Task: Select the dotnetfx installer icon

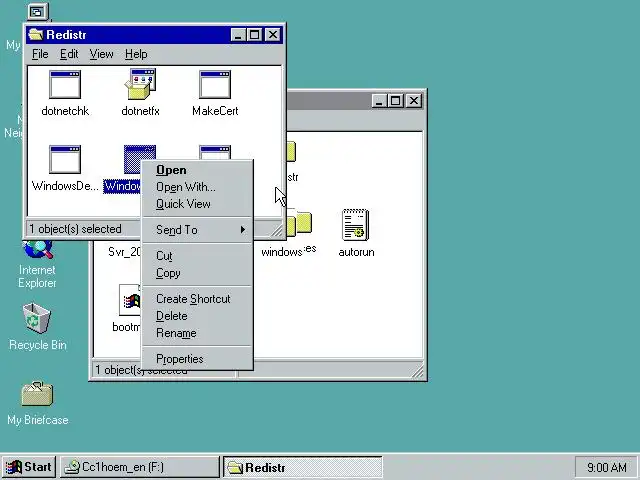Action: click(x=140, y=84)
